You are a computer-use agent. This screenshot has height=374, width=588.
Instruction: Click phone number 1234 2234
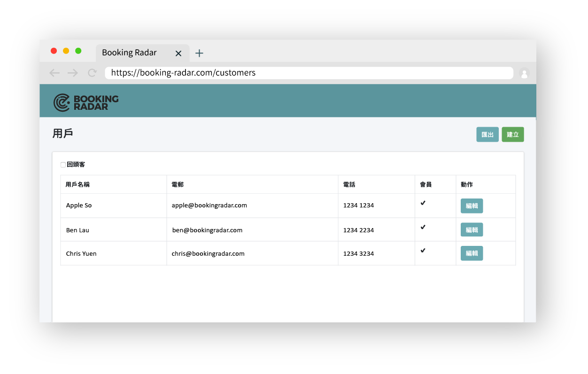(x=359, y=230)
